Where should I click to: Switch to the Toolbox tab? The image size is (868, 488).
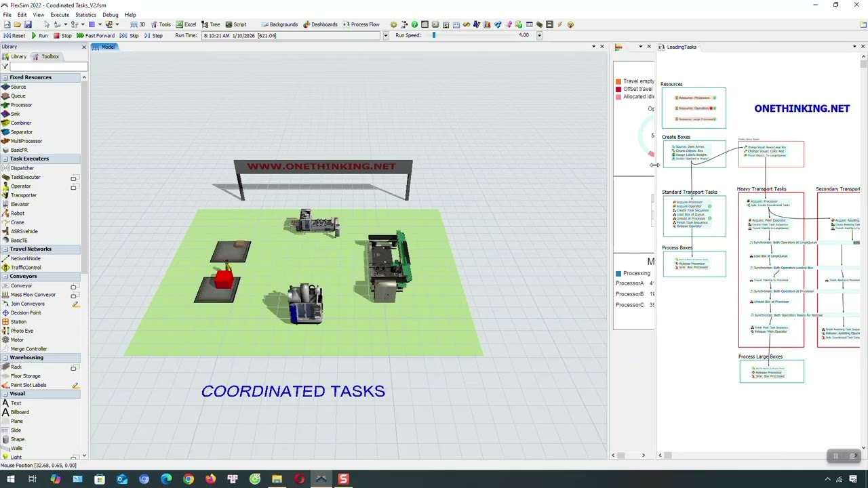(46, 56)
